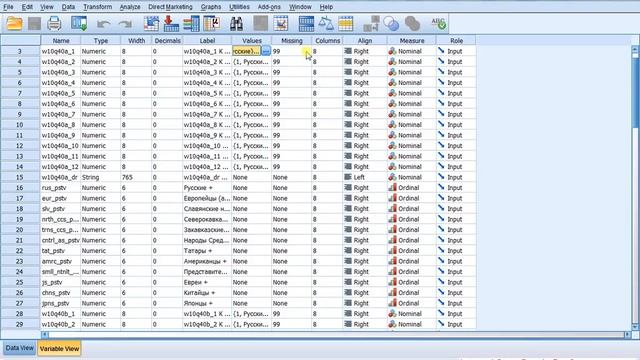Click the Role column header

[456, 40]
